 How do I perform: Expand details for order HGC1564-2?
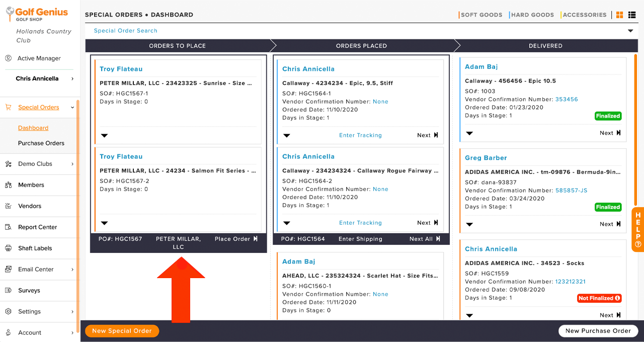[x=287, y=223]
